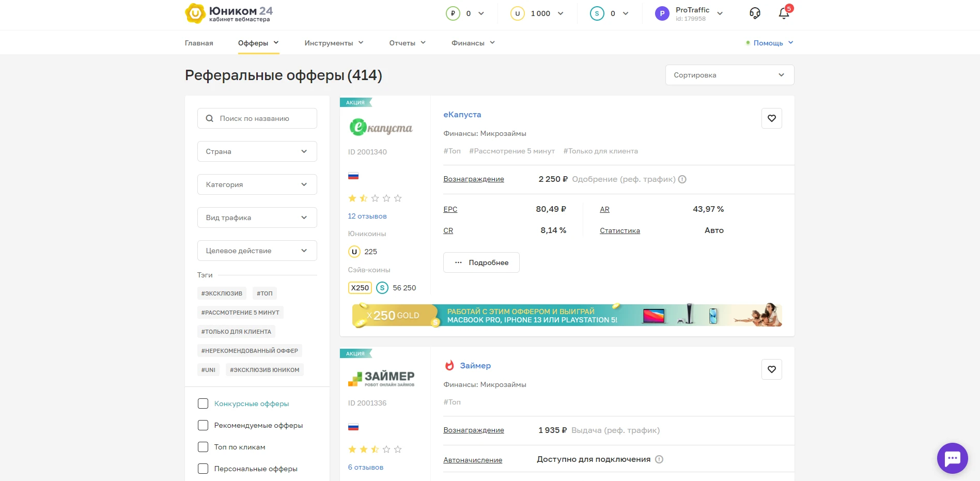The width and height of the screenshot is (980, 481).
Task: Click the info icon next to Доступно для подключения
Action: [x=659, y=459]
